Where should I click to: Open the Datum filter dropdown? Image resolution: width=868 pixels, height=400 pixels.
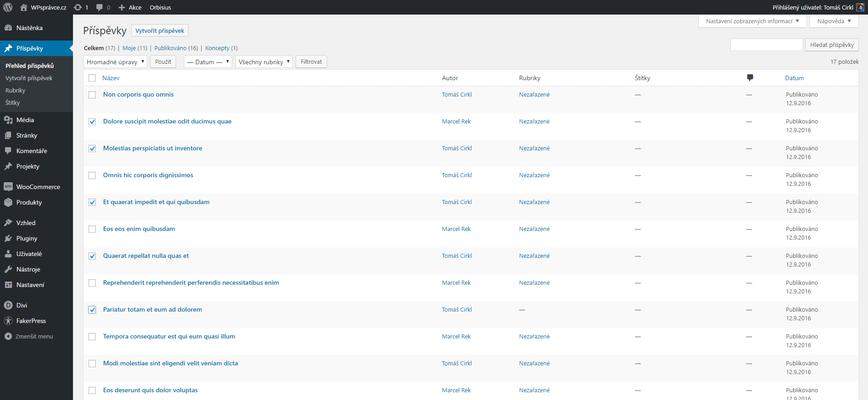point(208,62)
